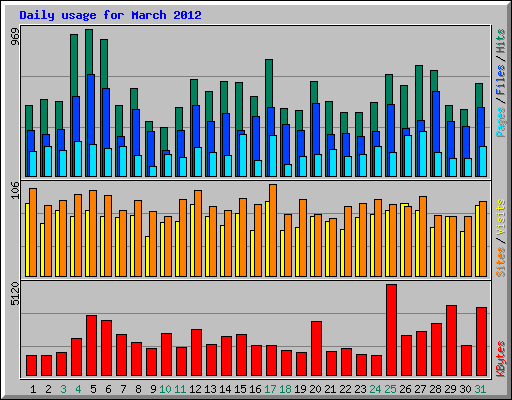The image size is (512, 400).
Task: Click the yellow visits bar for day 26
Action: tap(404, 240)
